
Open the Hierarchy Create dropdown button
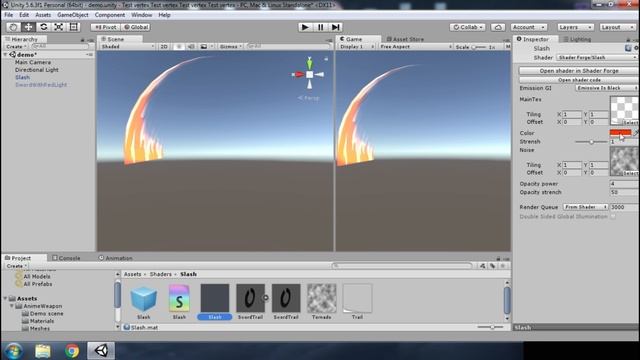[x=16, y=47]
